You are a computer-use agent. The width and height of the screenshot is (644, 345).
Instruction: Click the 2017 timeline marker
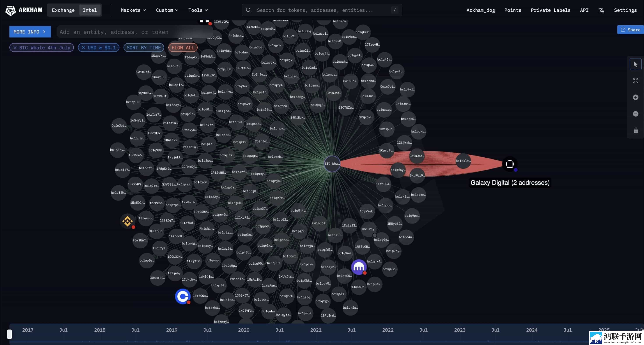pos(28,330)
